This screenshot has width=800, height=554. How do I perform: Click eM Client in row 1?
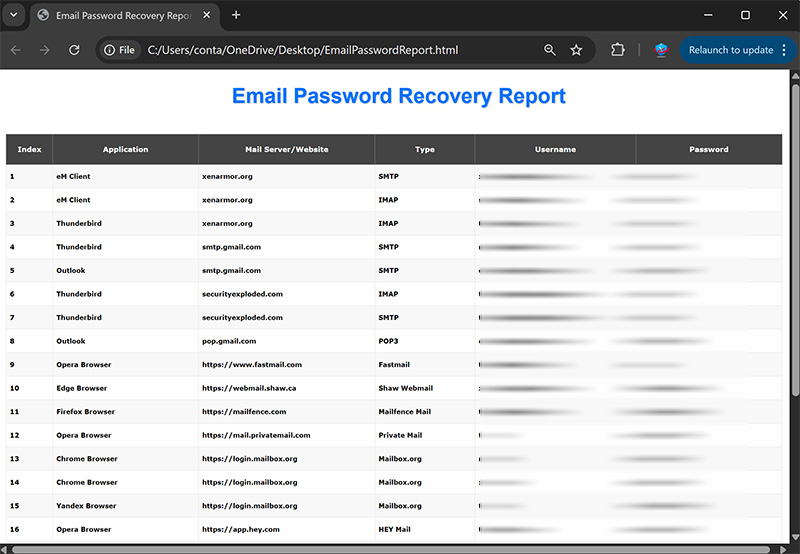[73, 177]
